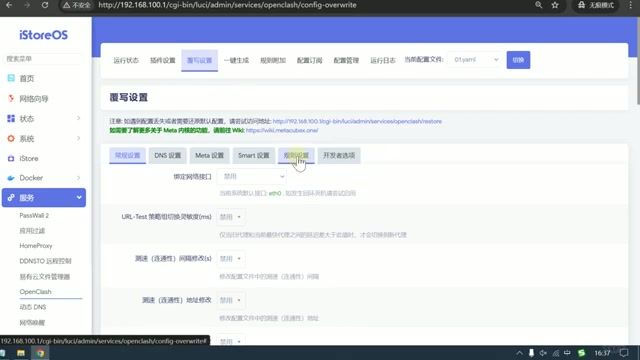This screenshot has height=360, width=640.
Task: Switch to the 规则附加 tab
Action: coord(273,60)
